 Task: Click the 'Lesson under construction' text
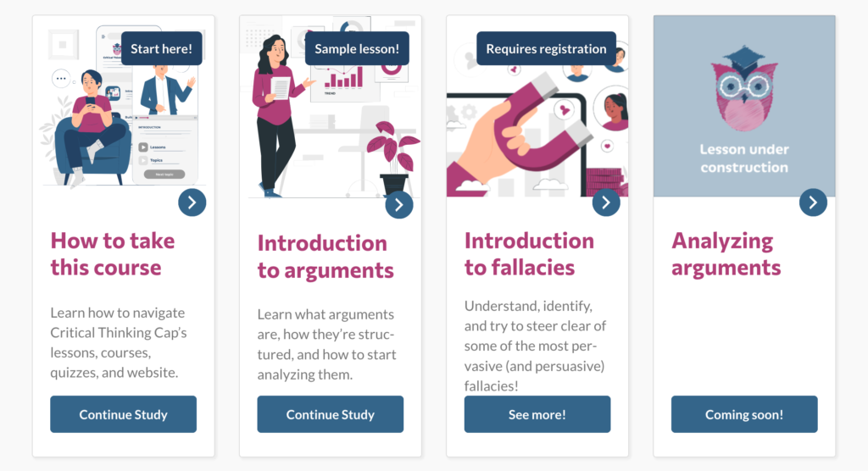pos(744,158)
